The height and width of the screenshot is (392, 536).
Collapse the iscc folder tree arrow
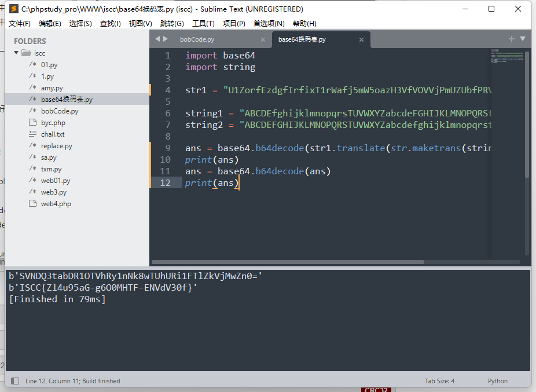point(16,53)
